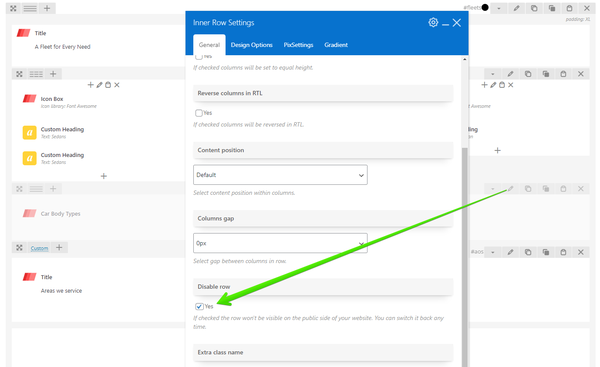Open the PixSettings tab
The height and width of the screenshot is (367, 600).
(298, 45)
